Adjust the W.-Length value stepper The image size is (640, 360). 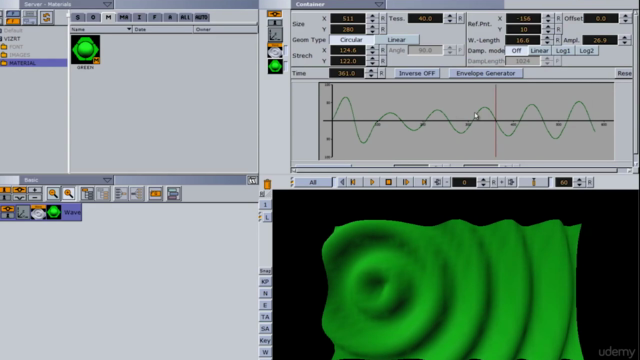pos(548,40)
